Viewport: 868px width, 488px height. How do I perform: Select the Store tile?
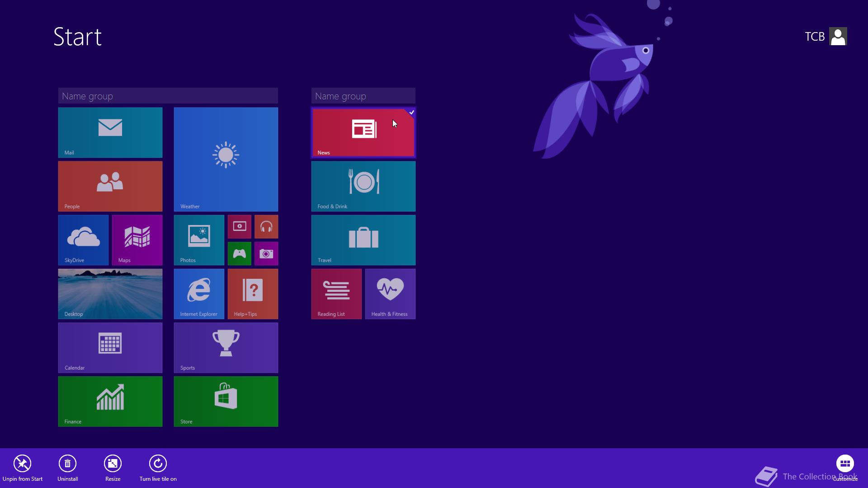coord(226,401)
